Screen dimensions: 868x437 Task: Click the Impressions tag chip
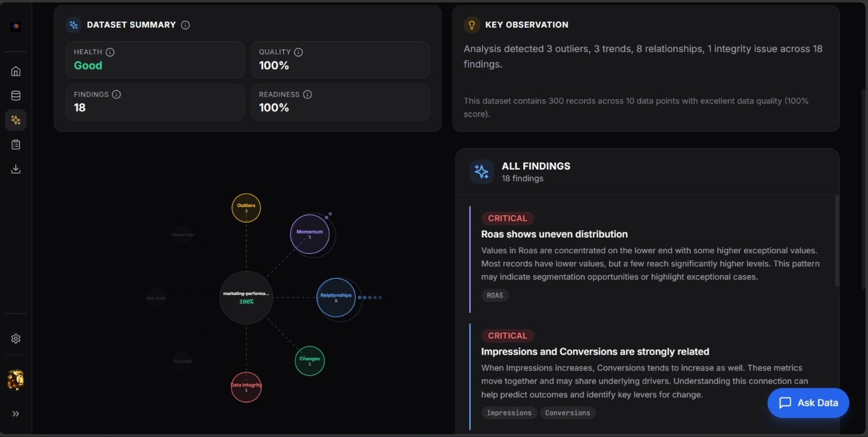(509, 413)
